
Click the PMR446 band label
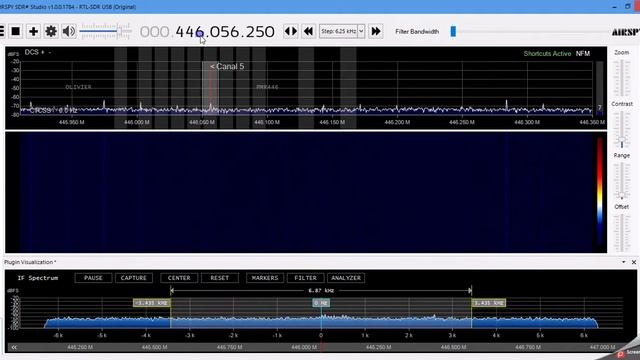(267, 87)
